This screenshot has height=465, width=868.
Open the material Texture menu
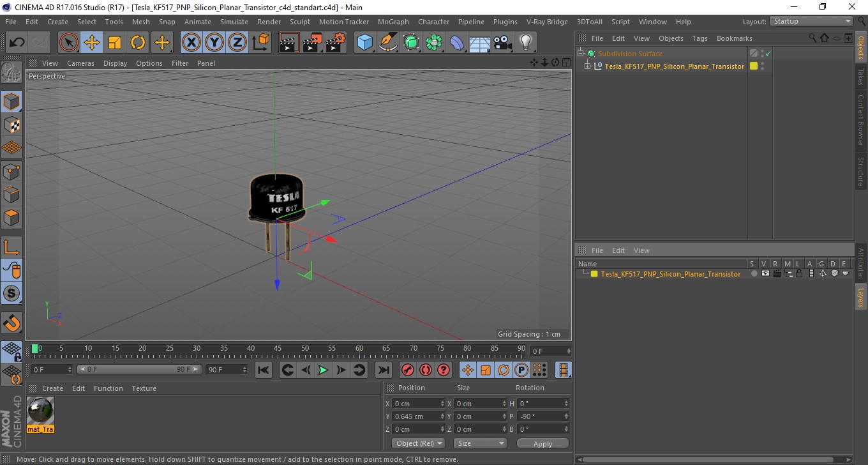[144, 388]
